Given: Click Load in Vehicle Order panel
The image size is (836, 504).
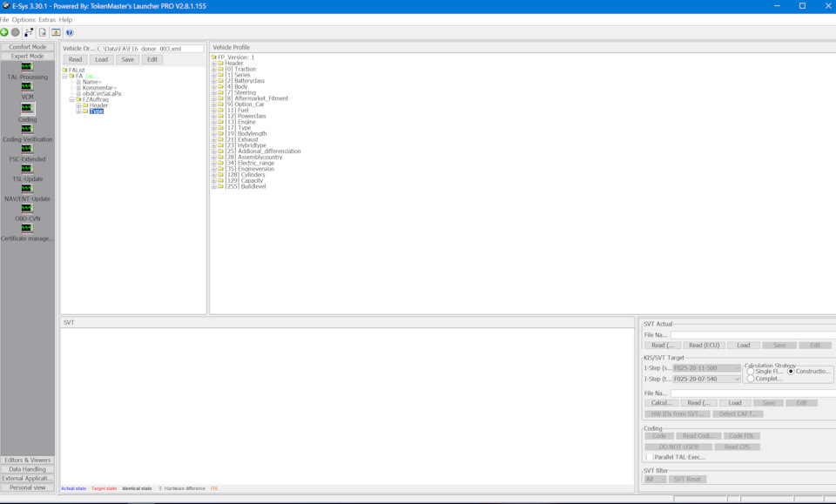Looking at the screenshot, I should 101,59.
